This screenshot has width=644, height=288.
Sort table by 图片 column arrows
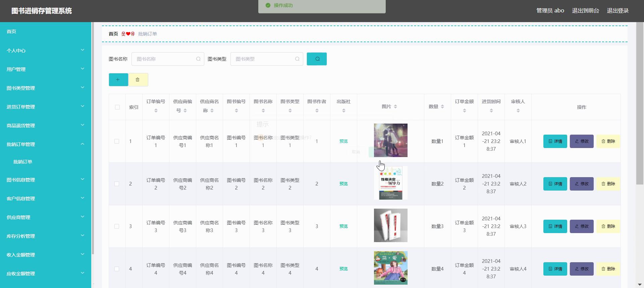click(395, 106)
